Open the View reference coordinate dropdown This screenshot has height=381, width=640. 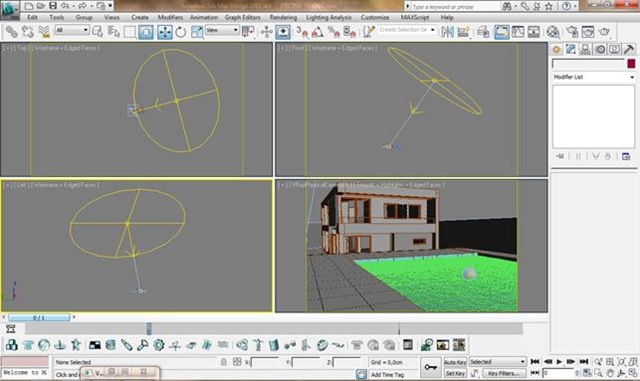222,30
